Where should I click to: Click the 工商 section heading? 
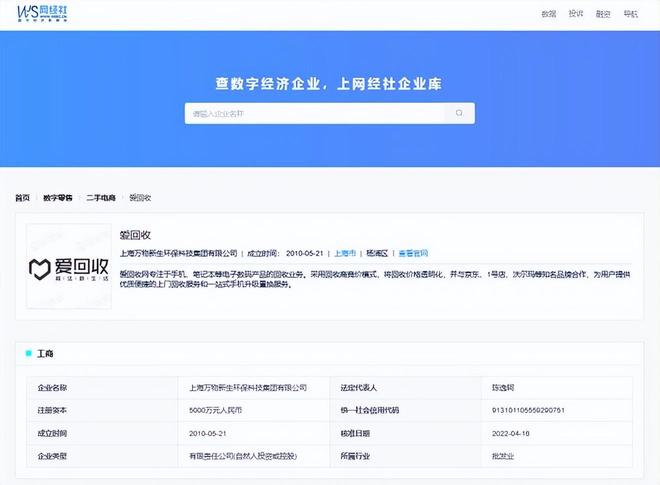pos(45,354)
